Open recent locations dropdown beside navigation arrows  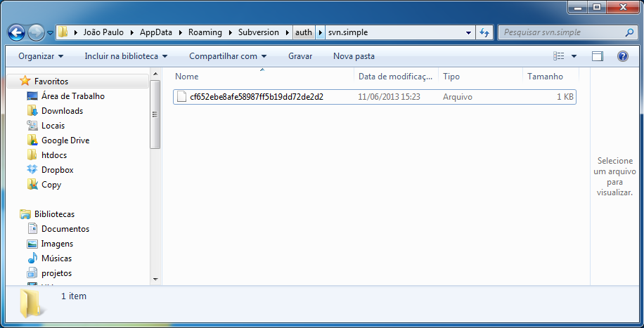coord(50,32)
